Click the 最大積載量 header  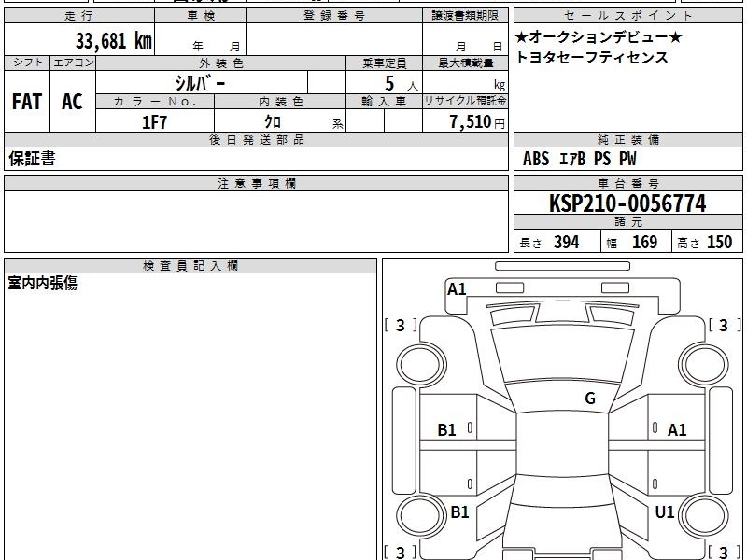[x=465, y=63]
